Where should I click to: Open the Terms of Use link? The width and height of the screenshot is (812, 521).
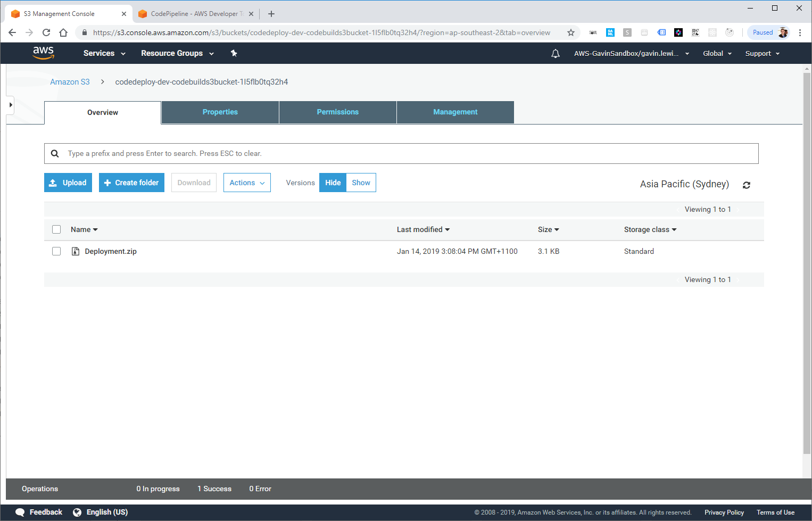pos(775,512)
